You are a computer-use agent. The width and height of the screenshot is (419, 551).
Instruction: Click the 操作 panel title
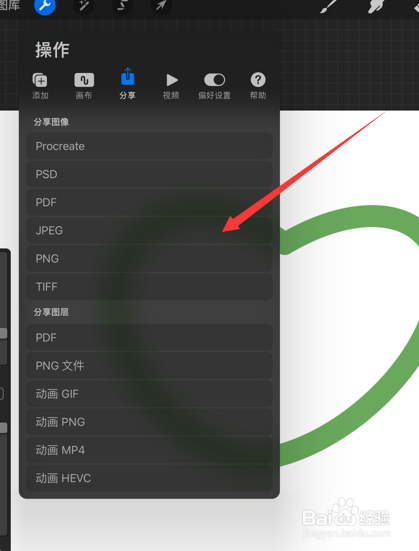point(52,50)
